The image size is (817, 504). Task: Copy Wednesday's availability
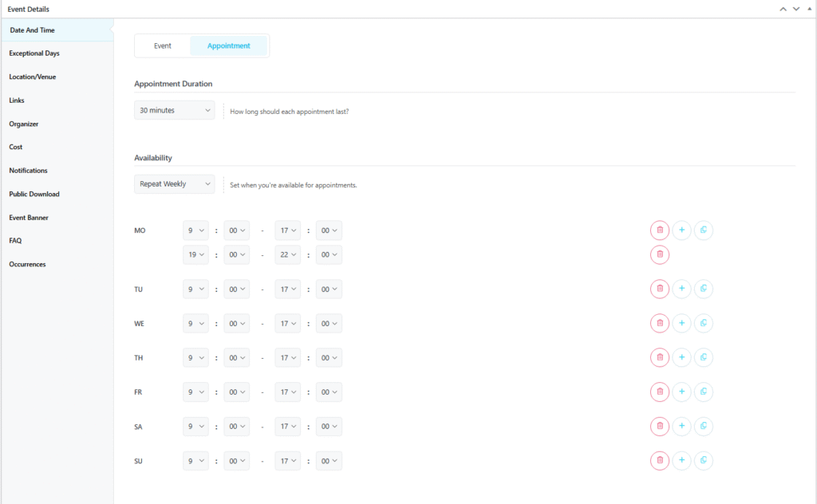coord(704,323)
